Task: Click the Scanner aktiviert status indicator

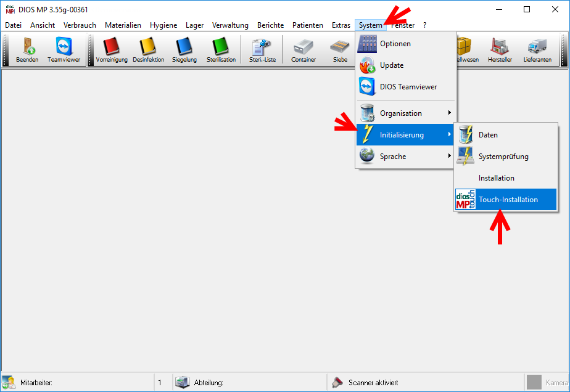Action: click(373, 382)
